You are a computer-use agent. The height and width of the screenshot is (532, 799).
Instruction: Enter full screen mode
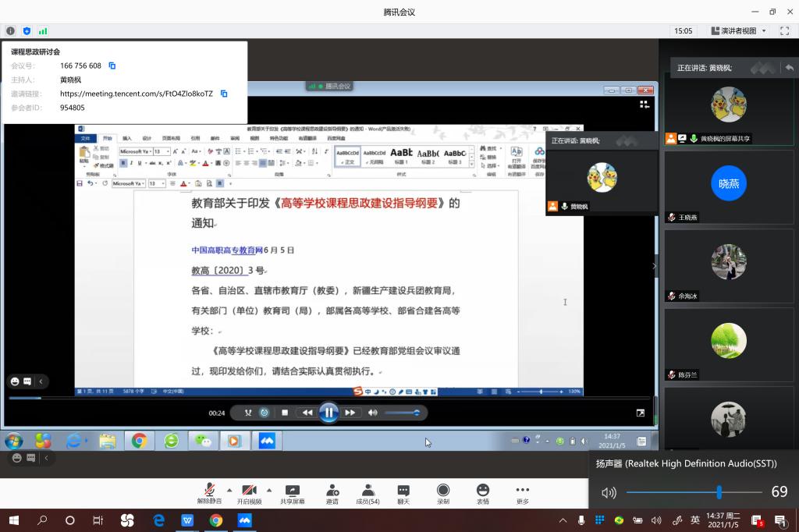click(784, 31)
